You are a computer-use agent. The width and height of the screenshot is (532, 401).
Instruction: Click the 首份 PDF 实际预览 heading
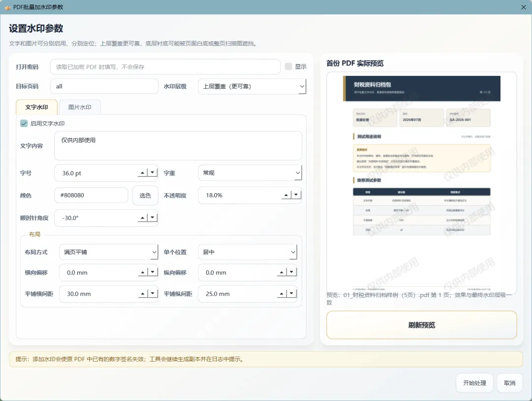click(355, 63)
